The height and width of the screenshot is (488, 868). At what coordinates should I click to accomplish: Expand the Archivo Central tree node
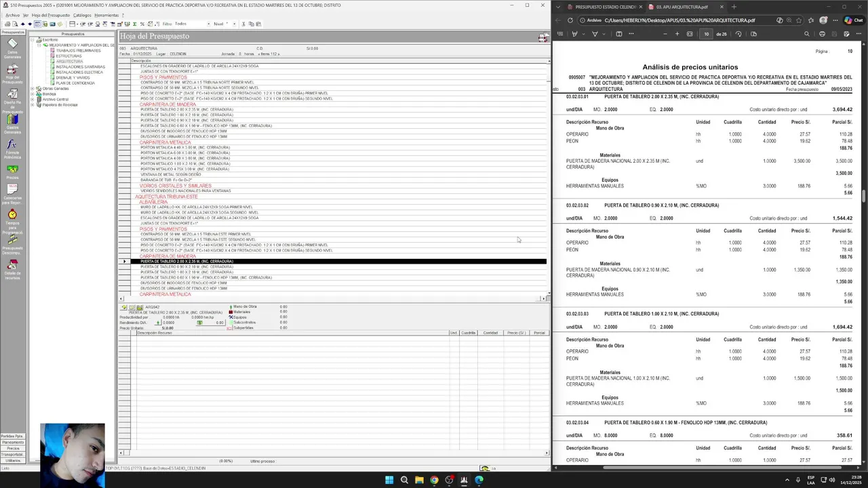tap(32, 100)
